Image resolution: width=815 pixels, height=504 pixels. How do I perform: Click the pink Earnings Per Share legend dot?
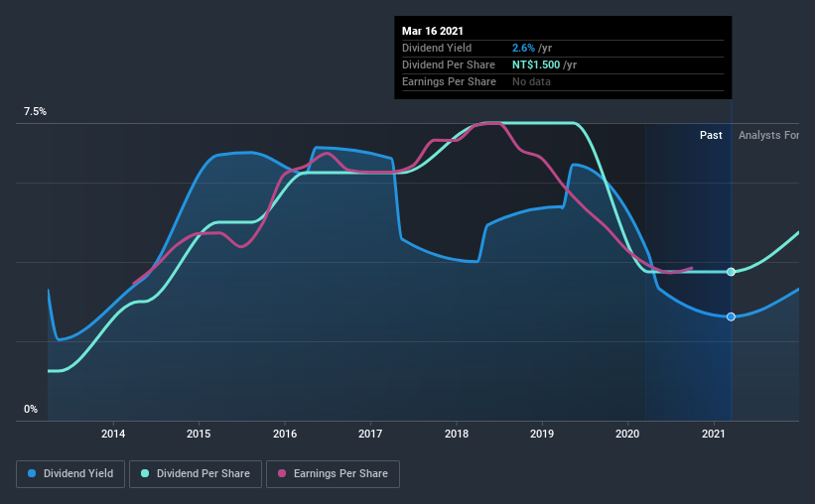282,473
